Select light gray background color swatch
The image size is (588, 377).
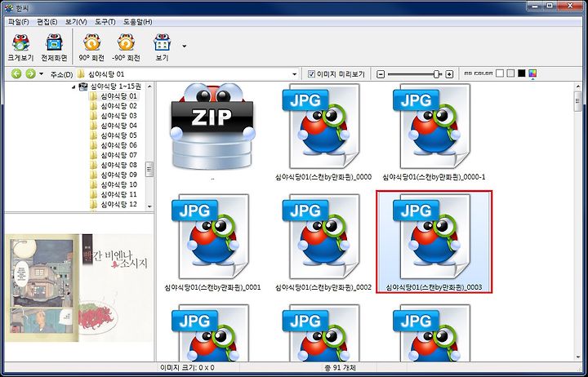[510, 73]
